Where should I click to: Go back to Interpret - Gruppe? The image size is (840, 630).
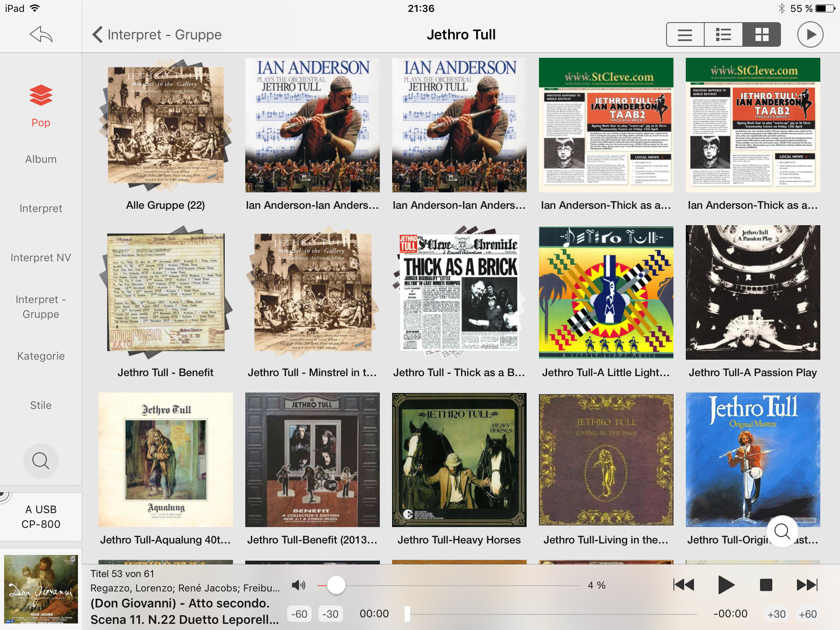coord(157,35)
